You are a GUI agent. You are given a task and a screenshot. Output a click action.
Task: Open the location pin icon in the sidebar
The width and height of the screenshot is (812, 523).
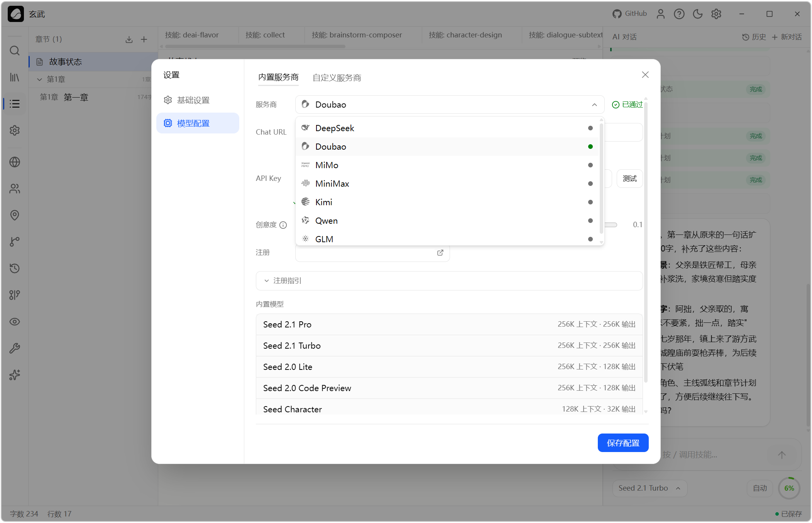[15, 215]
